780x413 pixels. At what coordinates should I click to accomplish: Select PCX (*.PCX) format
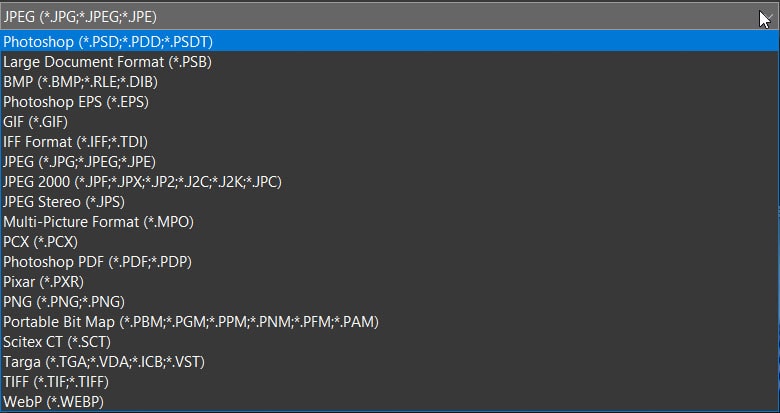click(x=390, y=242)
